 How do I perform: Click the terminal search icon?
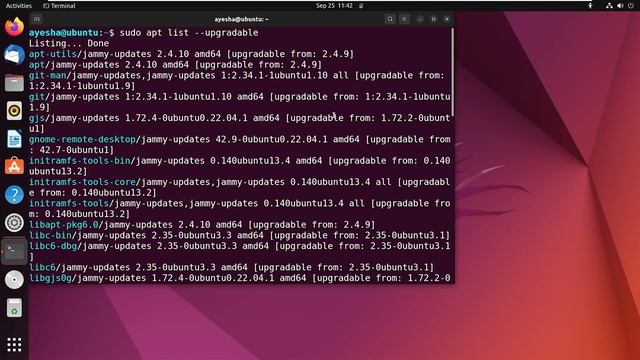390,19
